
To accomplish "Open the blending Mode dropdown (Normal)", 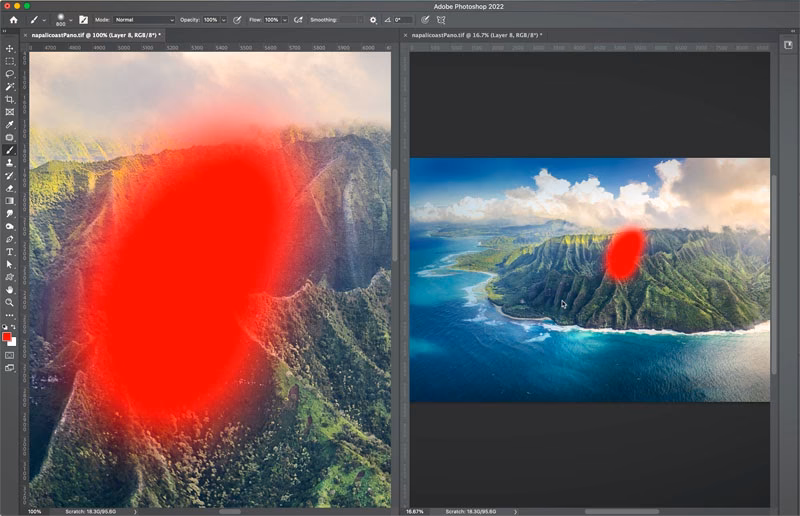I will click(144, 20).
